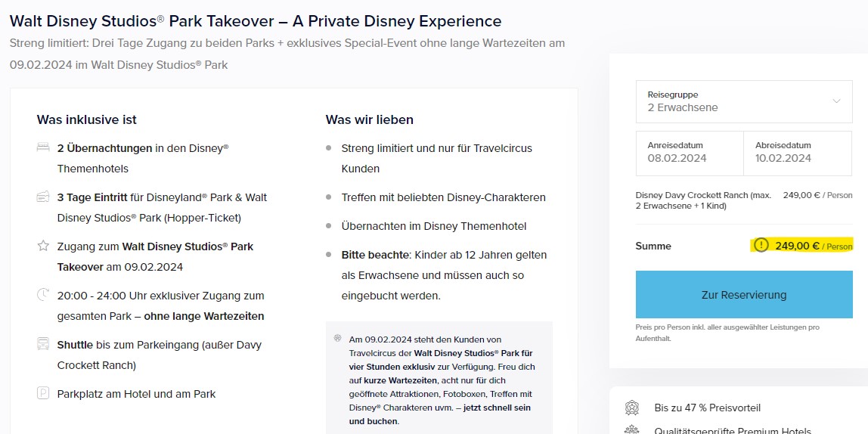Image resolution: width=868 pixels, height=434 pixels.
Task: Click the premium hotels icon at bottom right
Action: tap(631, 430)
